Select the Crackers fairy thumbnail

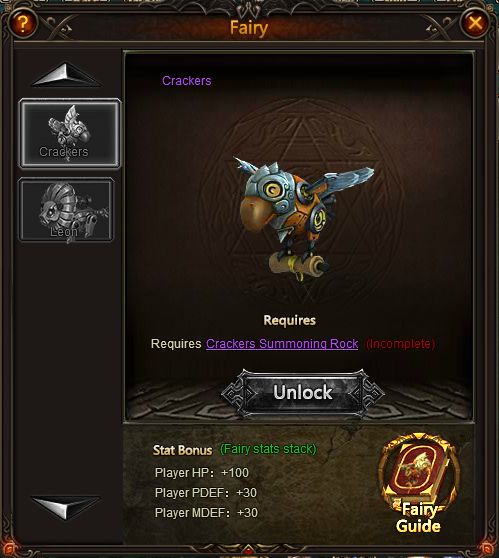coord(70,133)
